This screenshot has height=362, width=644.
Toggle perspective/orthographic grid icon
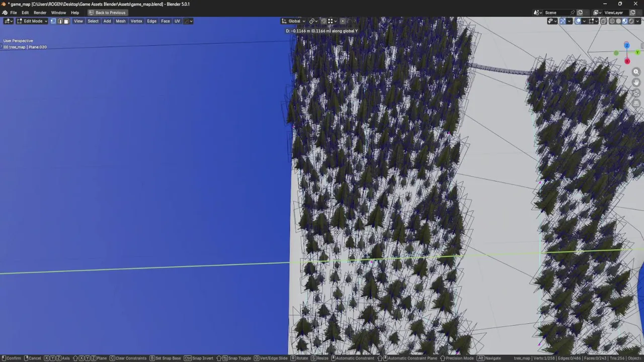tap(636, 104)
